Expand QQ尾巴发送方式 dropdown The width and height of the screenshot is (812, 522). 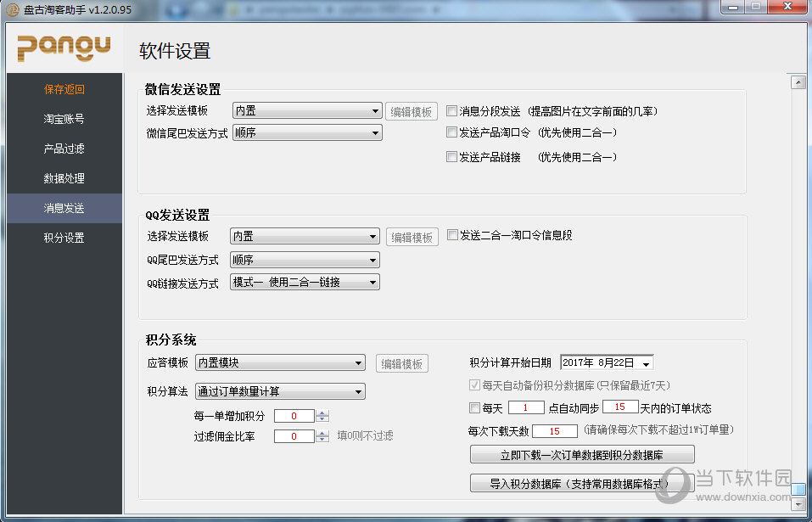(x=305, y=260)
